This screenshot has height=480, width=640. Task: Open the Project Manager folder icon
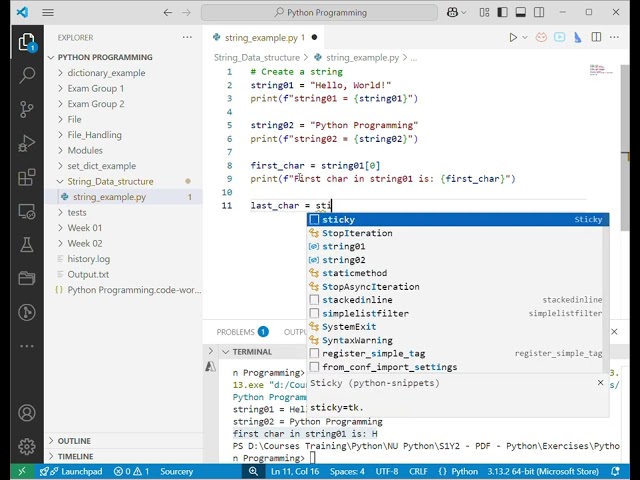pos(27,279)
